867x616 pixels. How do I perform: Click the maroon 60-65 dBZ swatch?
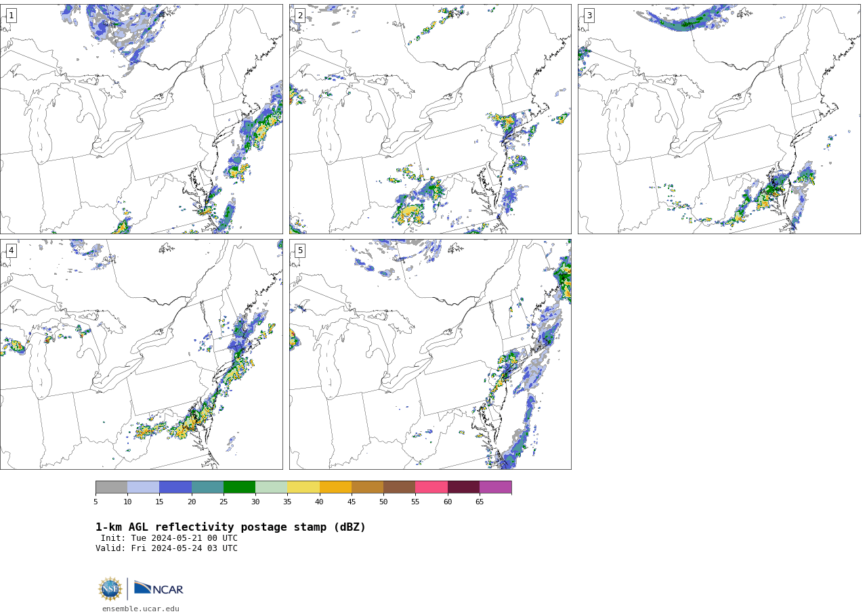click(x=463, y=487)
